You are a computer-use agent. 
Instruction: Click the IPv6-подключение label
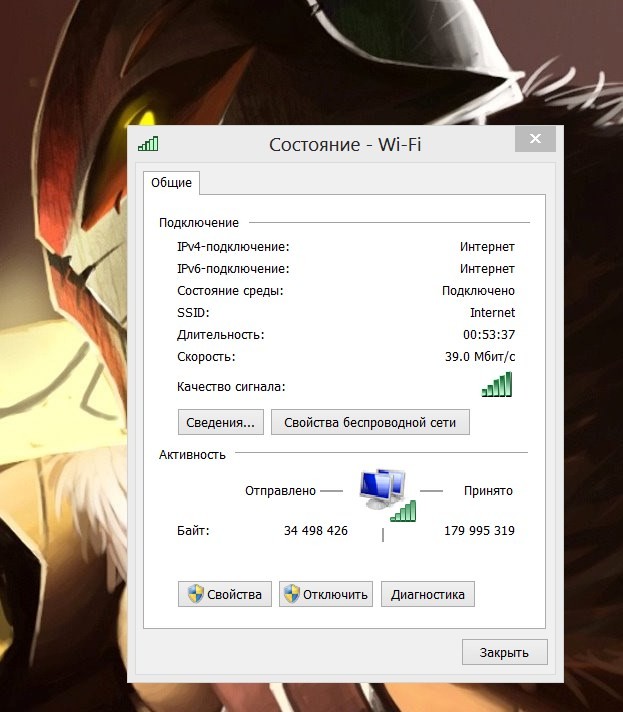[x=233, y=268]
